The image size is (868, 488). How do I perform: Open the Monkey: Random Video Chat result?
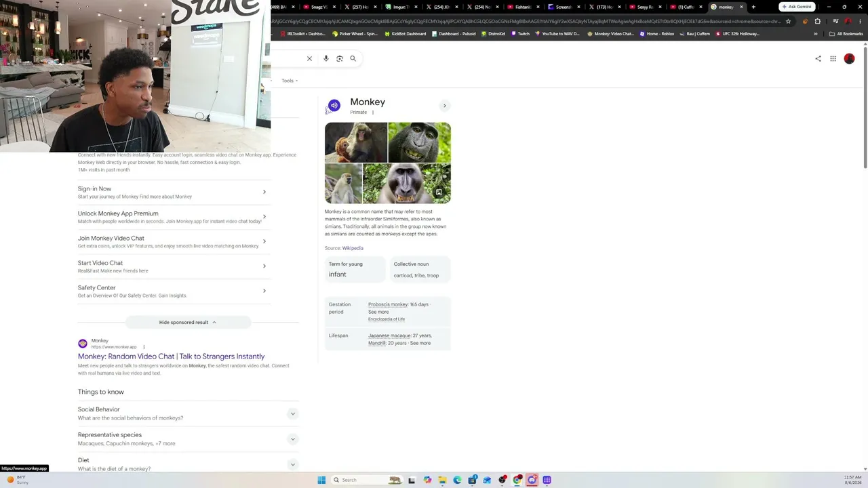(x=171, y=357)
